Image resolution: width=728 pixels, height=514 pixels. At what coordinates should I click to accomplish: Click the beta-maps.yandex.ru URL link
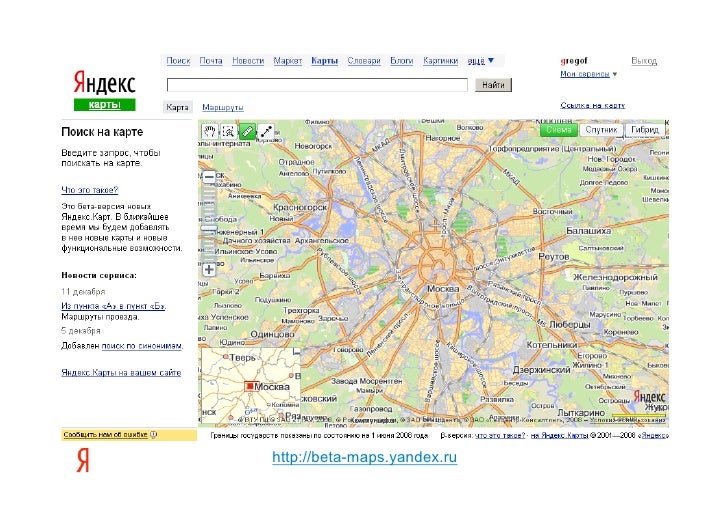(x=364, y=457)
